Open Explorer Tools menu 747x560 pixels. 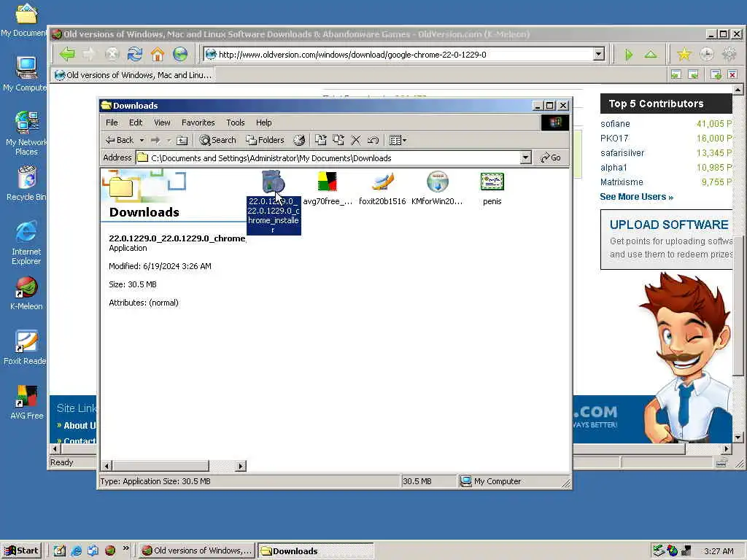[236, 122]
